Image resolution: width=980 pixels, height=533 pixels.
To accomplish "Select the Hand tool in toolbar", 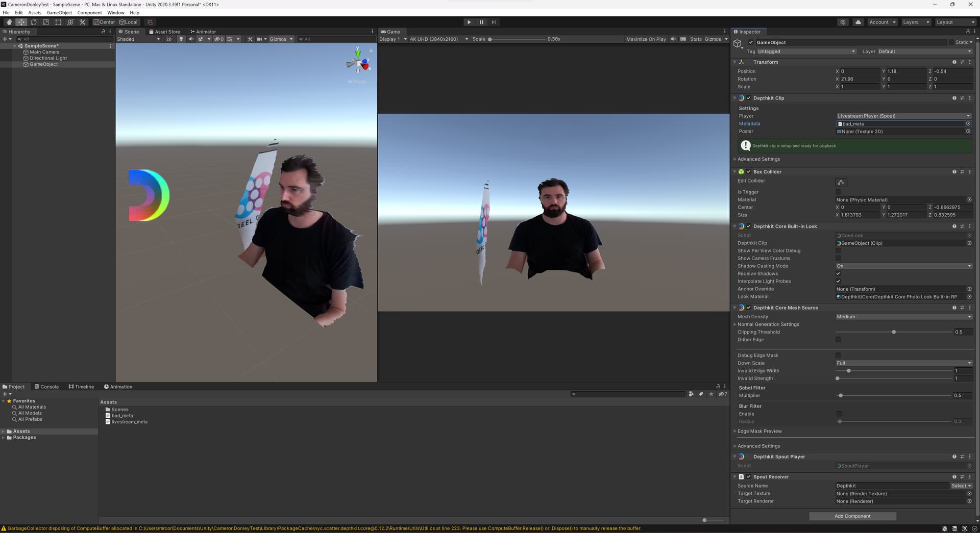I will pos(9,22).
